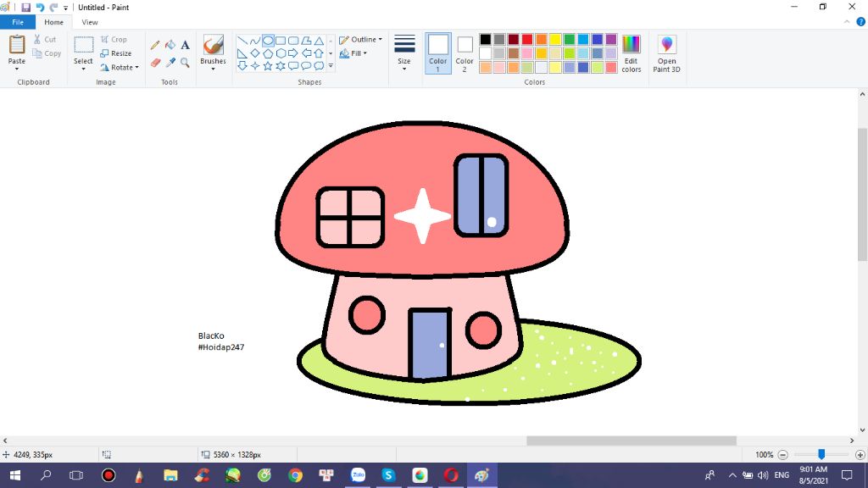
Task: Choose the Rectangle shape
Action: pos(281,41)
